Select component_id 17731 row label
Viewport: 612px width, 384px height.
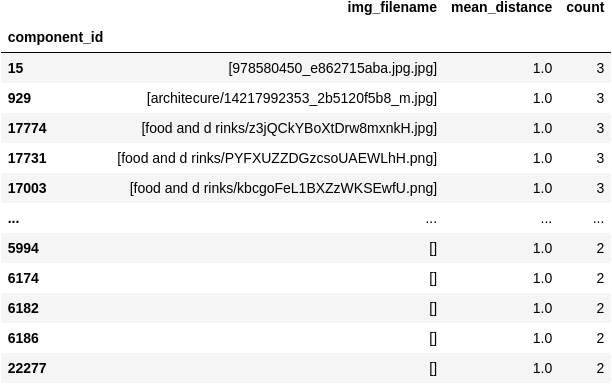pyautogui.click(x=27, y=158)
